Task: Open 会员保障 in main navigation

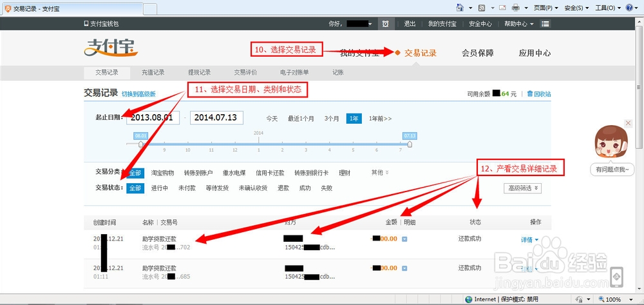Action: [478, 53]
